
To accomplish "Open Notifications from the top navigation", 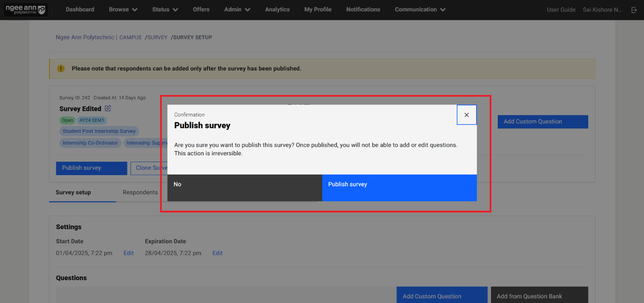I will point(363,9).
